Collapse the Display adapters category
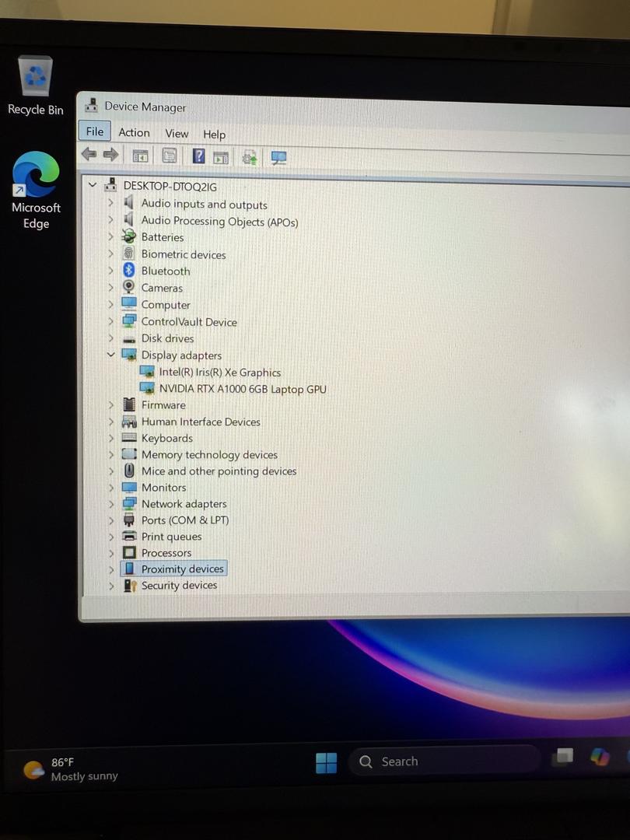The image size is (630, 840). pos(110,355)
